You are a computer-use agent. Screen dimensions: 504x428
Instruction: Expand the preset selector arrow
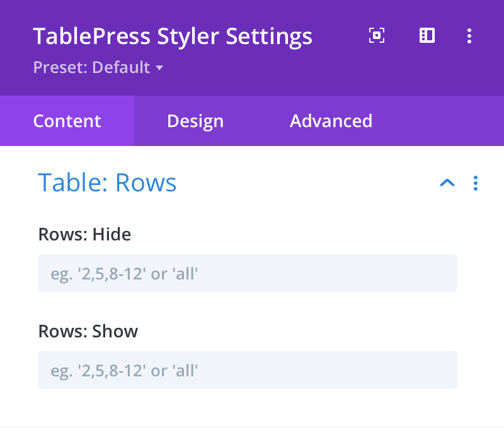pos(159,68)
